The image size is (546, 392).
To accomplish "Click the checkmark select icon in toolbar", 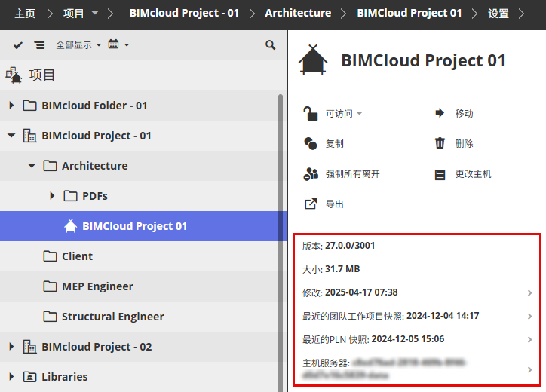I will point(18,45).
